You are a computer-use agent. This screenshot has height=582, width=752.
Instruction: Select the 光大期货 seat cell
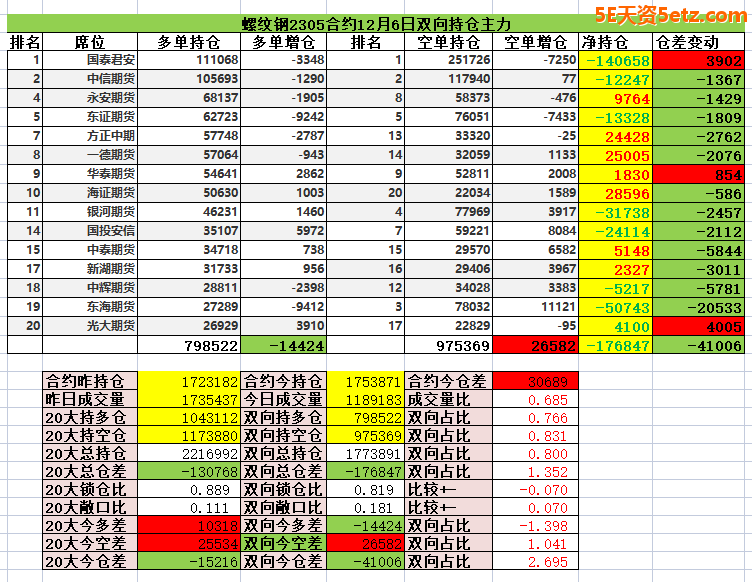click(x=90, y=326)
